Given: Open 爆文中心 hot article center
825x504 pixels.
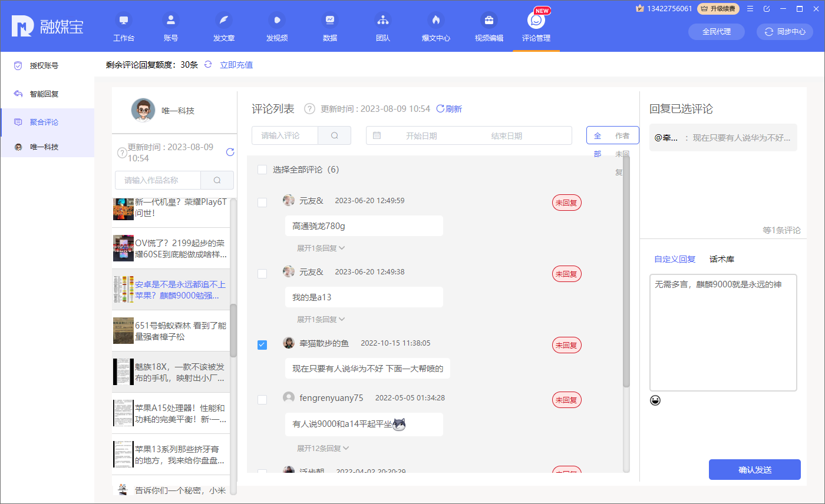Looking at the screenshot, I should point(436,27).
